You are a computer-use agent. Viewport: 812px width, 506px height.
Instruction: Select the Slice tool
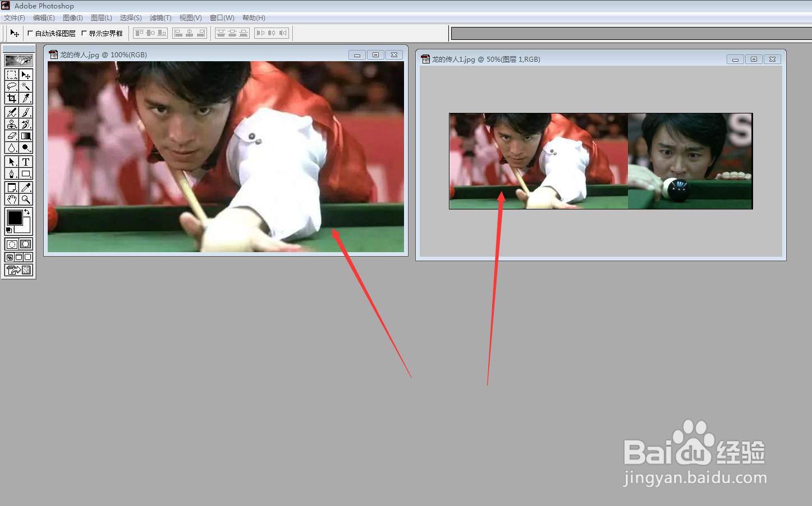tap(26, 98)
